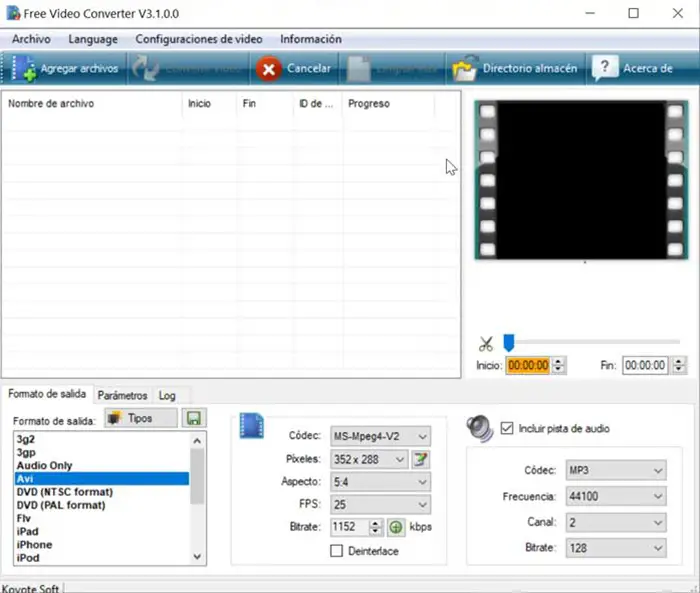Select iPhone in the format list
Screen dimensions: 700x593
pos(102,545)
